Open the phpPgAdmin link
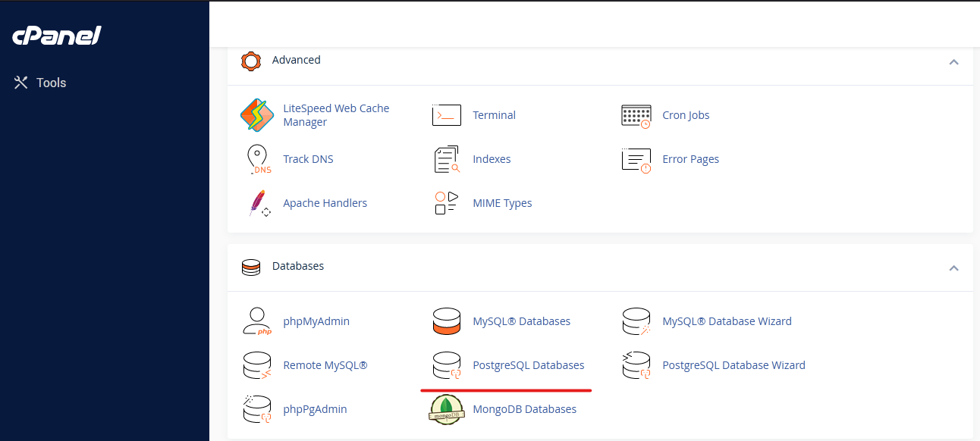The width and height of the screenshot is (980, 441). tap(315, 409)
